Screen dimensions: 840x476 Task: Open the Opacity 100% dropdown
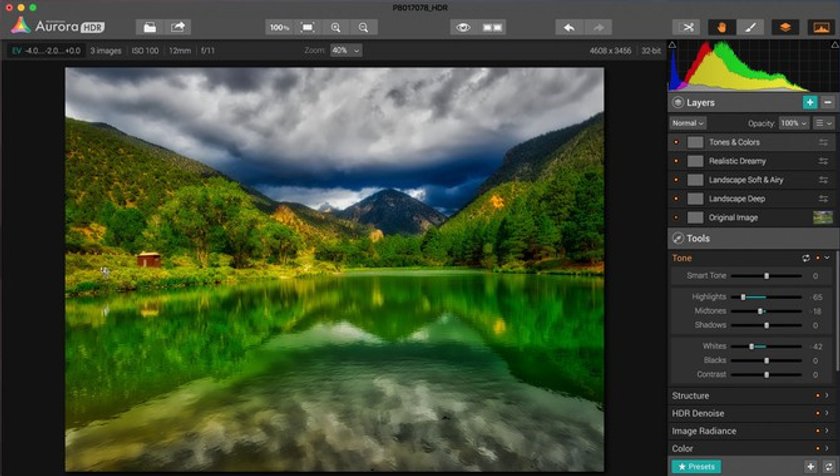[x=794, y=123]
